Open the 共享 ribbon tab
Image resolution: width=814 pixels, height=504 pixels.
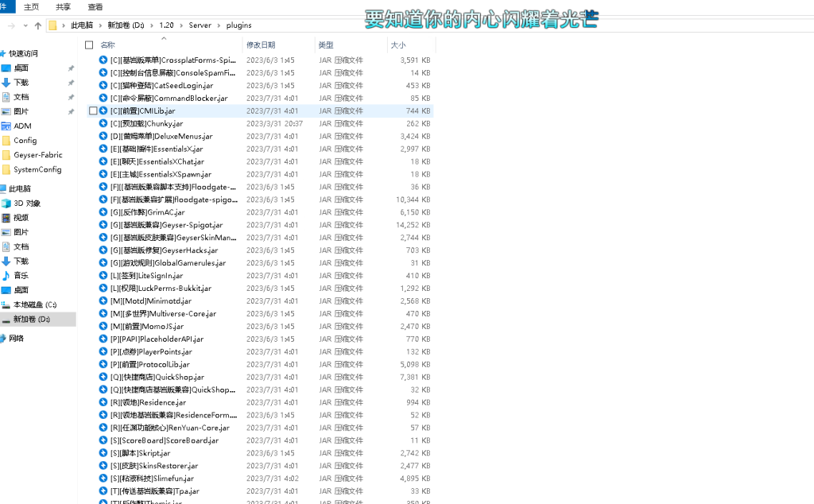point(63,6)
